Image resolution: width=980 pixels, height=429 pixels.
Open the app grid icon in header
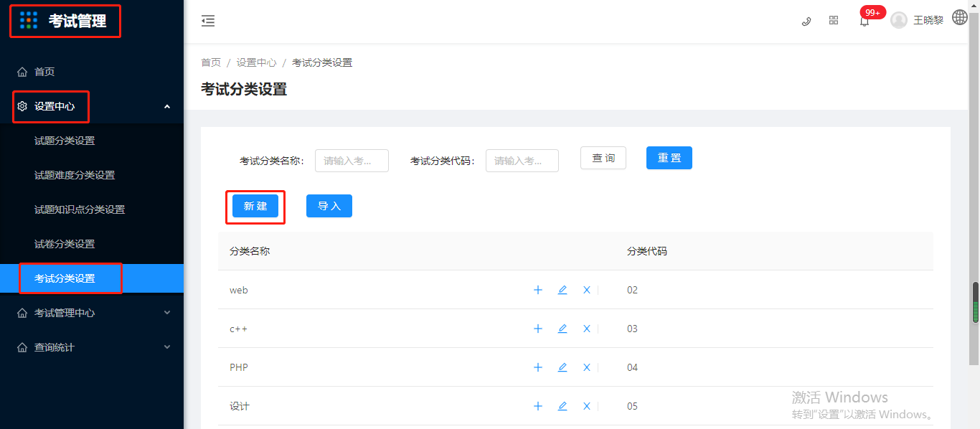pos(834,21)
